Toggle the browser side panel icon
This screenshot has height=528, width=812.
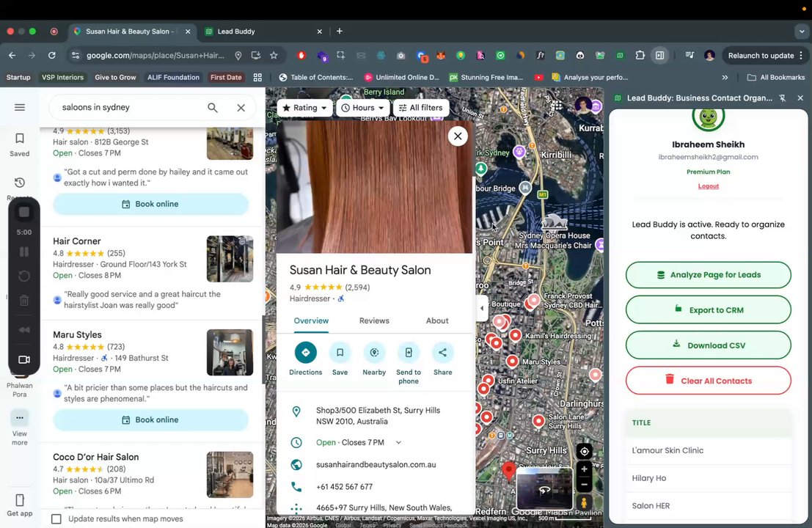click(x=659, y=56)
